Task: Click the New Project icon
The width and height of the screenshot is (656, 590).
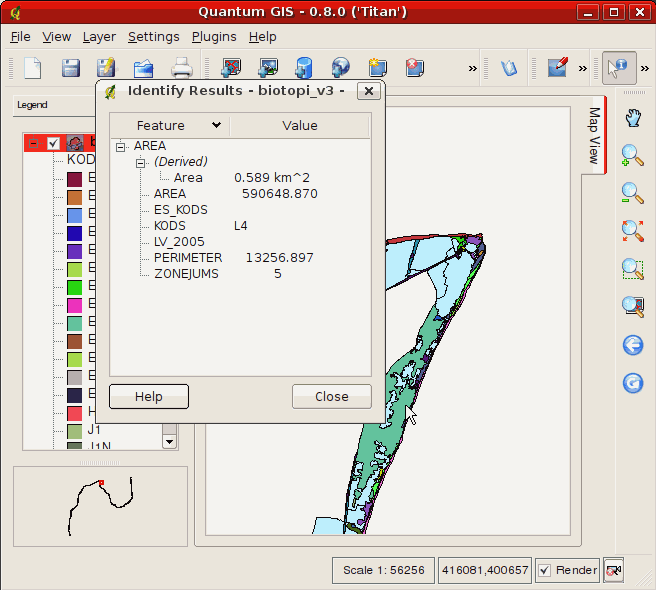Action: coord(33,68)
